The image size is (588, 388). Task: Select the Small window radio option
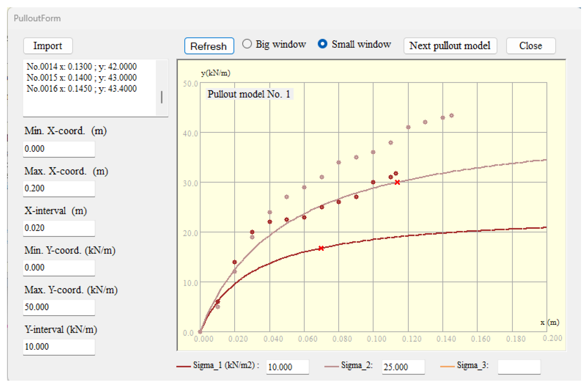322,44
